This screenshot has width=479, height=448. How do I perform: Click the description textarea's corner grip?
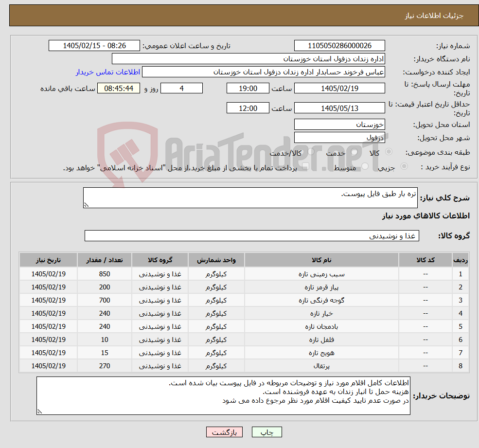point(86,205)
